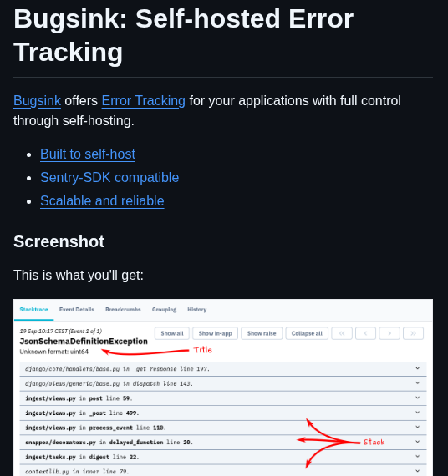Open the History tab

tap(197, 310)
